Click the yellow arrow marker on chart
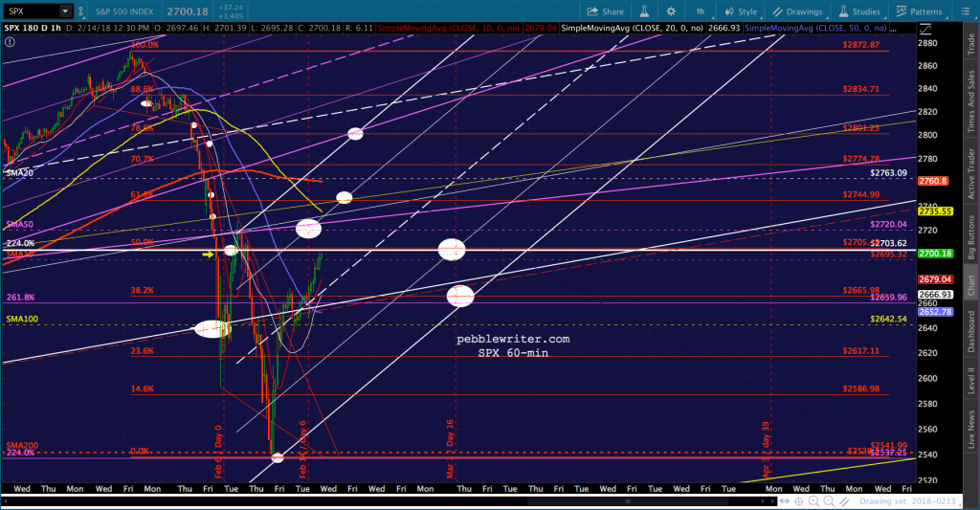Viewport: 980px width, 510px height. pyautogui.click(x=208, y=255)
